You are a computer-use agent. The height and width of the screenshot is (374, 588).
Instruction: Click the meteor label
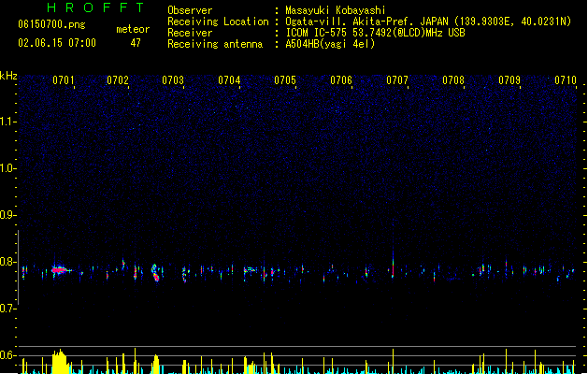(x=133, y=29)
